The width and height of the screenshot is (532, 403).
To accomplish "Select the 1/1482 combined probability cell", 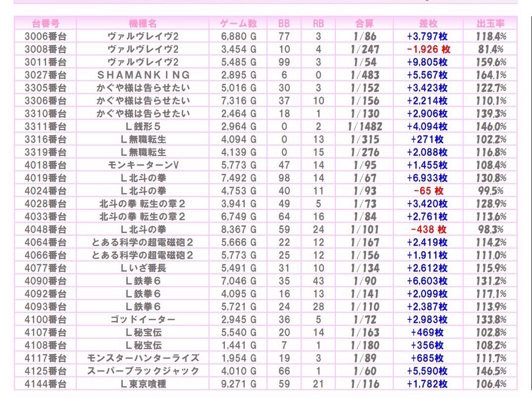I will point(366,126).
